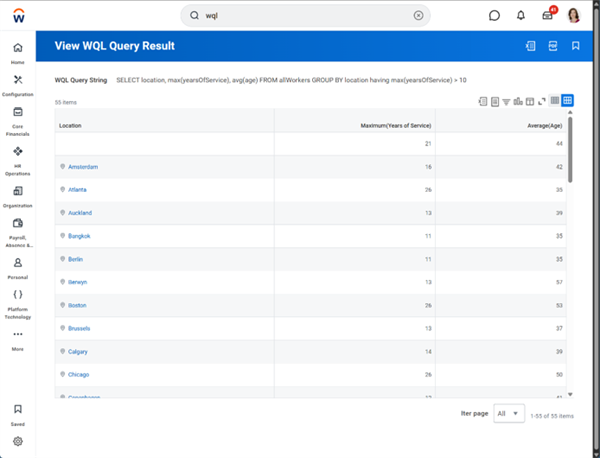
Task: Go to Home in sidebar
Action: [x=18, y=53]
